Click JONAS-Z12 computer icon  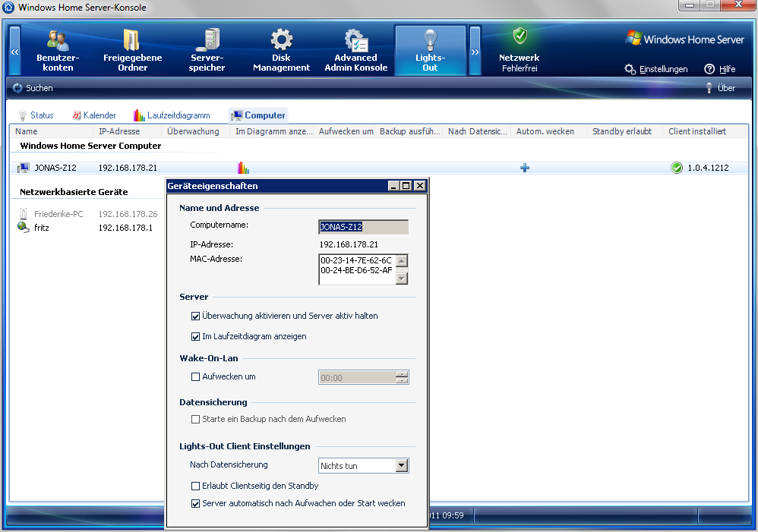[x=24, y=168]
